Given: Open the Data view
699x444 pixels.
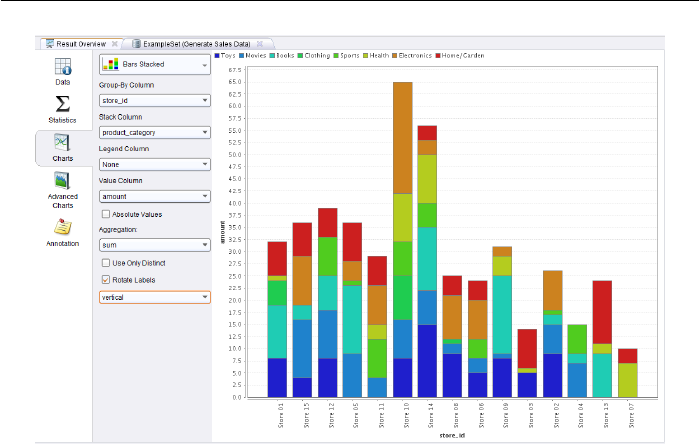Looking at the screenshot, I should point(62,72).
